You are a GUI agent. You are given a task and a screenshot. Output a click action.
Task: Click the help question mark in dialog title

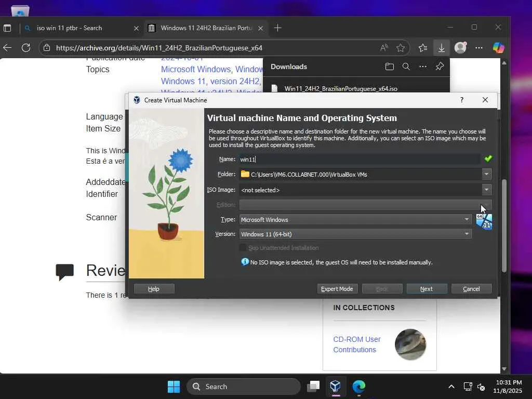(462, 100)
